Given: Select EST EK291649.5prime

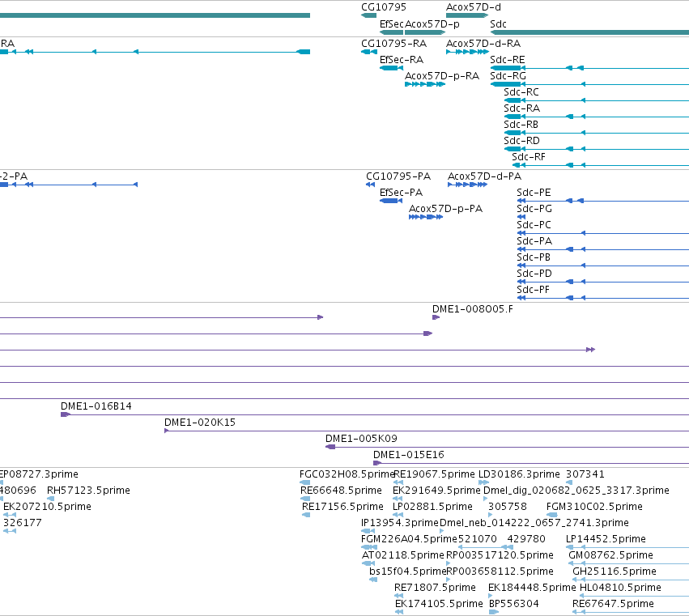Looking at the screenshot, I should point(398,499).
